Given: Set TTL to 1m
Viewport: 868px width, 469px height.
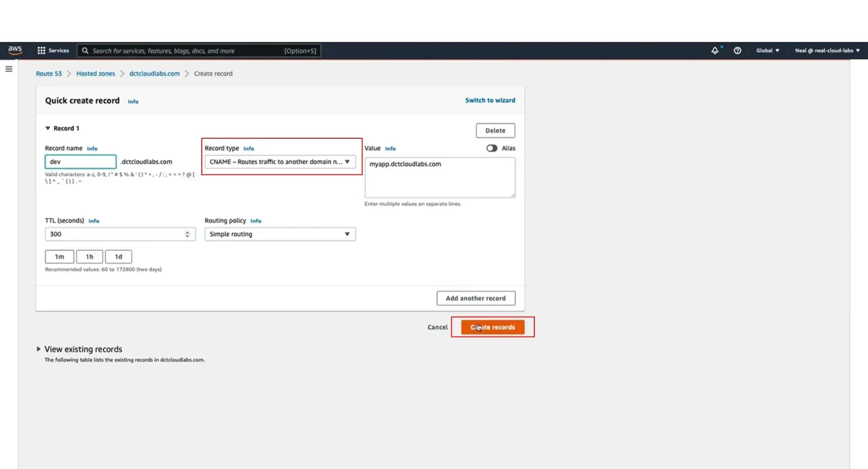Looking at the screenshot, I should pyautogui.click(x=59, y=256).
